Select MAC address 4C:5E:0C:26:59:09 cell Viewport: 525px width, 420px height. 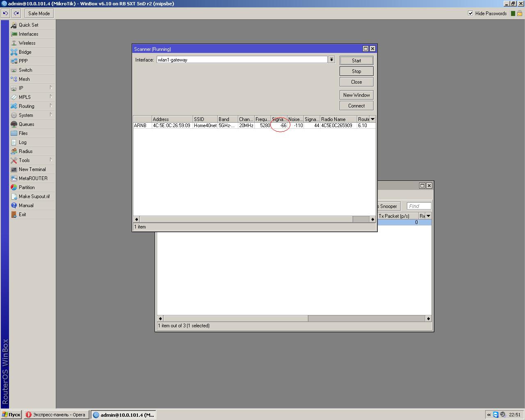click(x=172, y=126)
